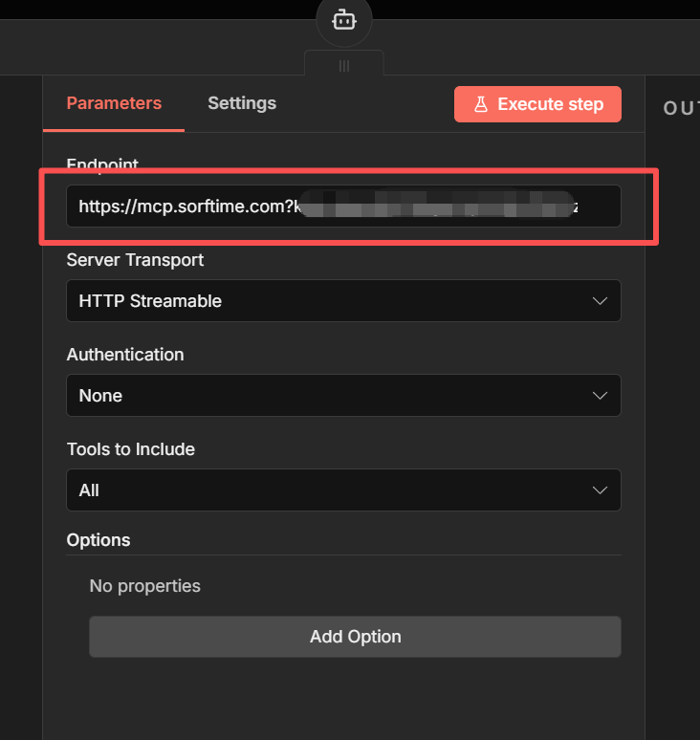Image resolution: width=700 pixels, height=740 pixels.
Task: Expand the Tools to Include dropdown showing All
Action: pyautogui.click(x=343, y=490)
